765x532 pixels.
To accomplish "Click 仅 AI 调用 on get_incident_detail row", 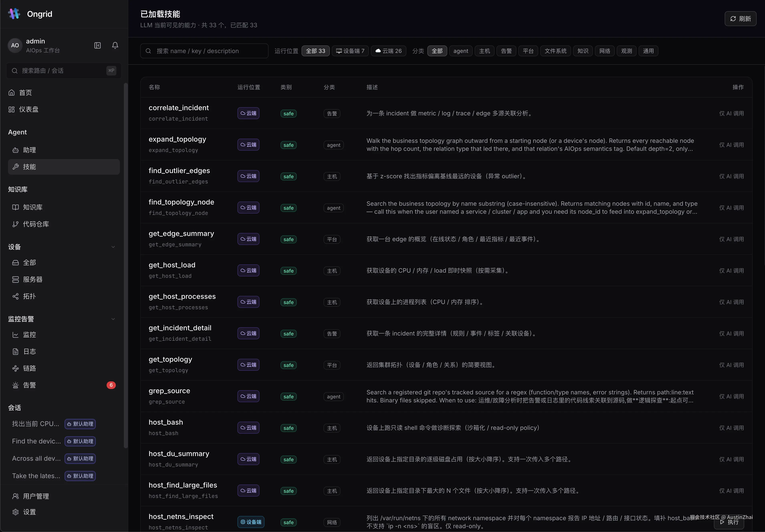I will coord(731,334).
